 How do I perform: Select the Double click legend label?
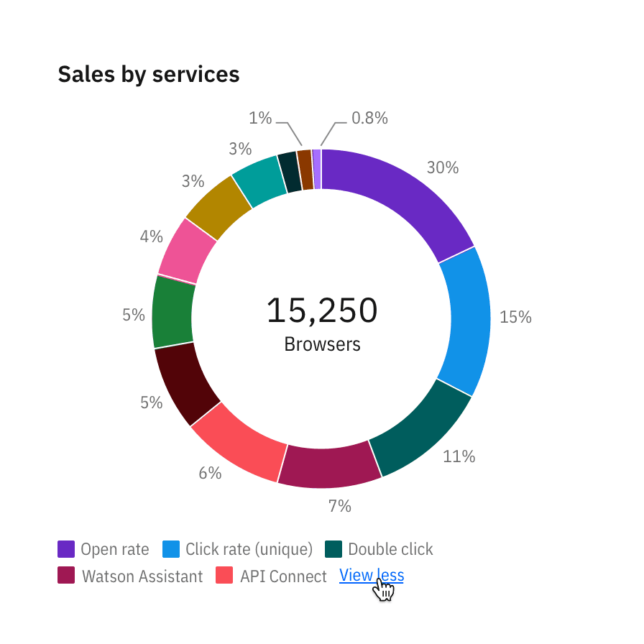click(x=390, y=550)
